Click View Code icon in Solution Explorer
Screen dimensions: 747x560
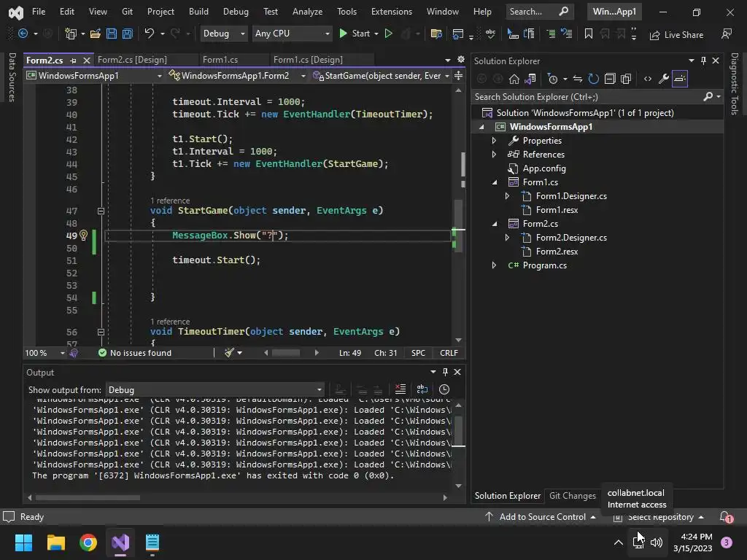coord(648,79)
